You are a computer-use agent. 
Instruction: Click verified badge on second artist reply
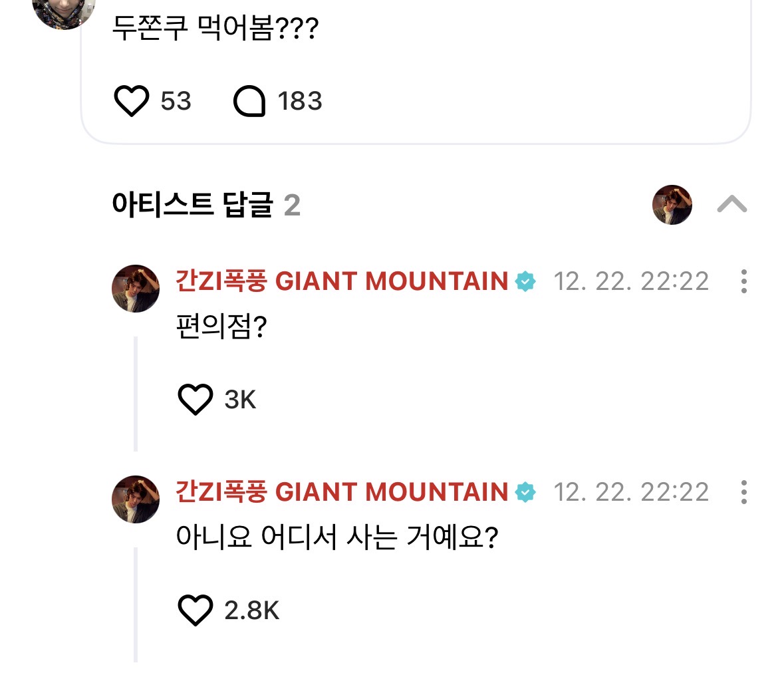525,492
